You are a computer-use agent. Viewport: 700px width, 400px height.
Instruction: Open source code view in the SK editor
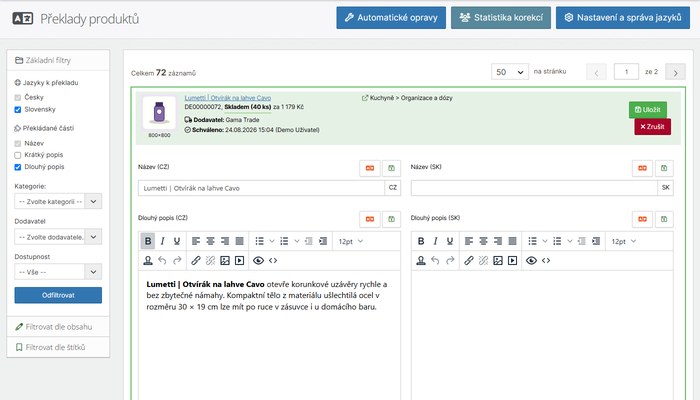tap(546, 261)
